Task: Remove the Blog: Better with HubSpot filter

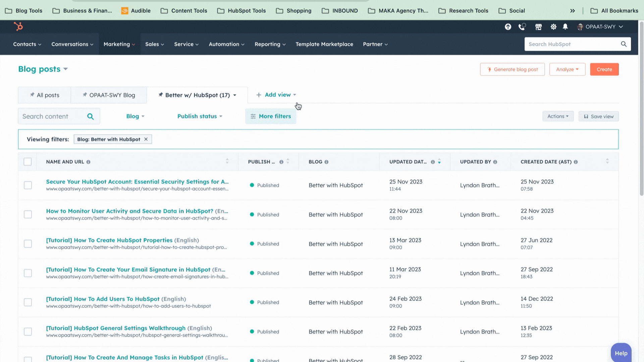Action: [146, 139]
